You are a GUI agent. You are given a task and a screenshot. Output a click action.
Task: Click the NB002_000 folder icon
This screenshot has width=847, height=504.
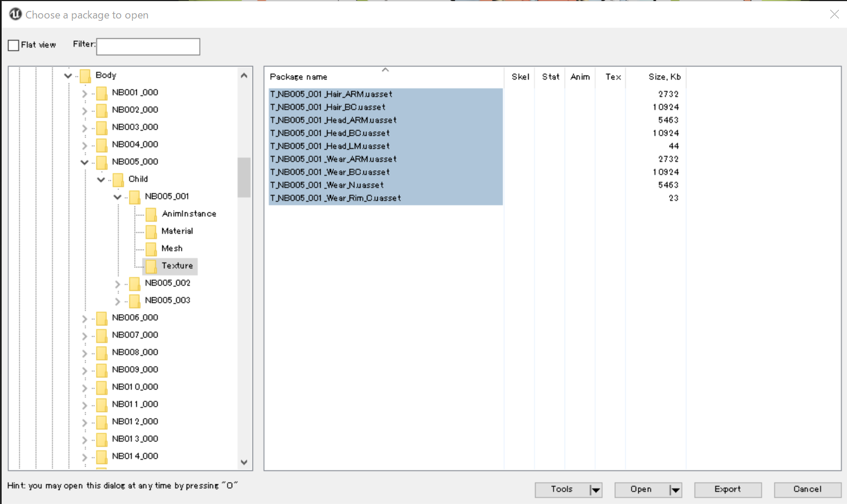click(102, 110)
